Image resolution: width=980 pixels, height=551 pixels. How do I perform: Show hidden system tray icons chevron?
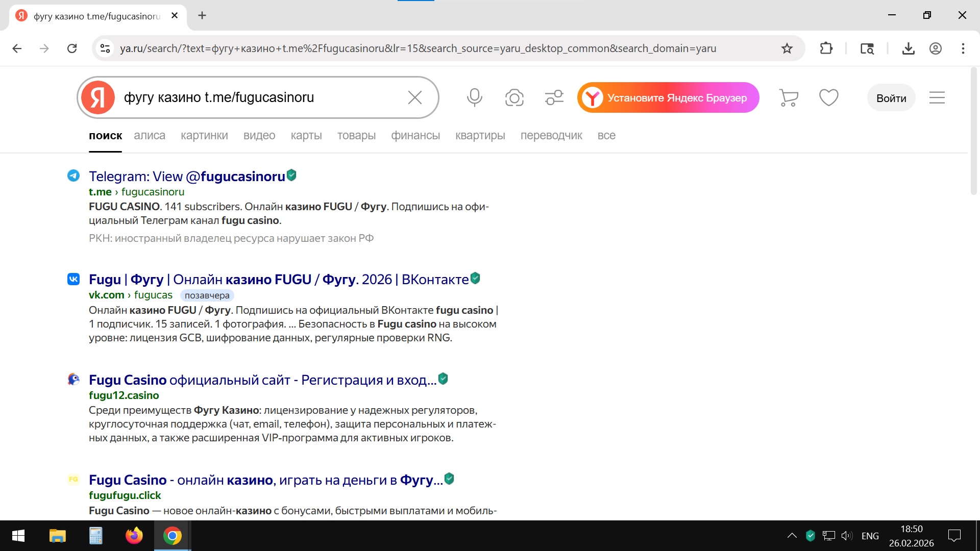(x=792, y=536)
